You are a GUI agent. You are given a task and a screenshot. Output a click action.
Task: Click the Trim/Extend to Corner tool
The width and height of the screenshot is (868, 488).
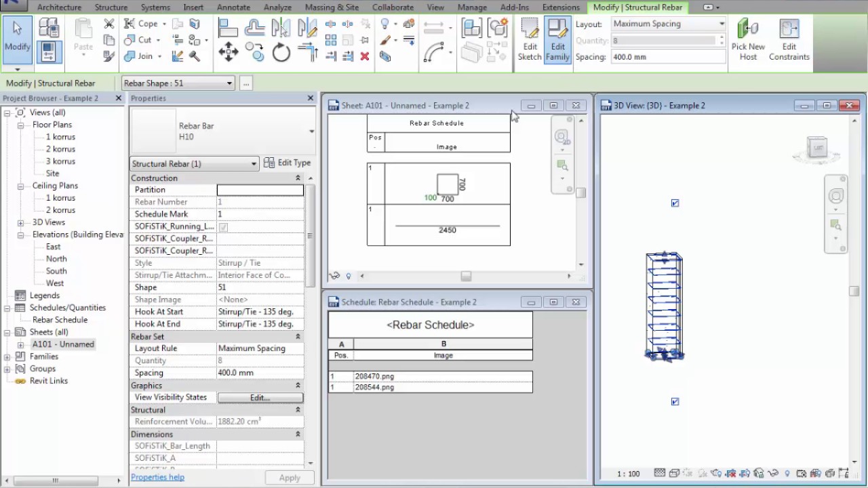(307, 52)
